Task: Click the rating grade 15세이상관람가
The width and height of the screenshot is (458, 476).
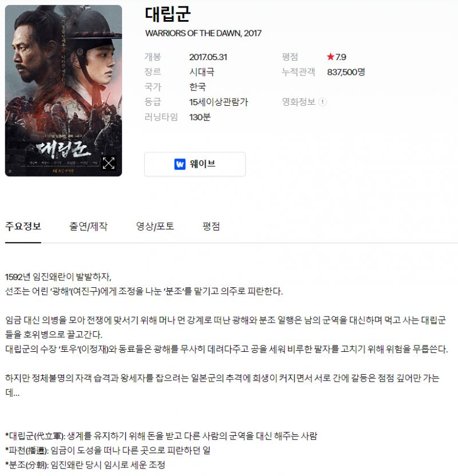Action: click(219, 102)
